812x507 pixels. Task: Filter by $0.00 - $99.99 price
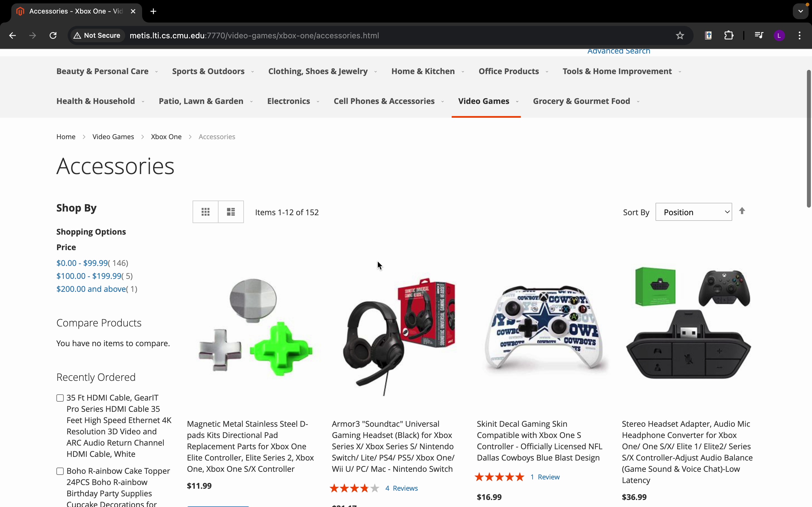pos(82,263)
